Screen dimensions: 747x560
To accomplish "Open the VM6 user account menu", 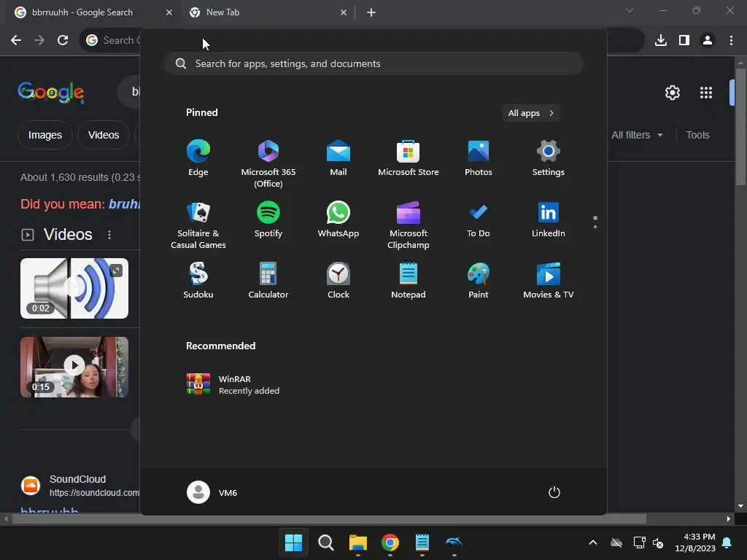I will coord(212,492).
